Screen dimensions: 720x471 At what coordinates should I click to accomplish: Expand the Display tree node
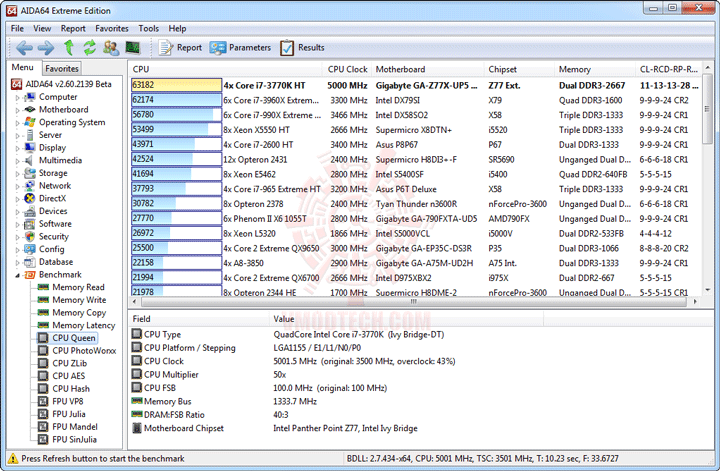tap(17, 148)
